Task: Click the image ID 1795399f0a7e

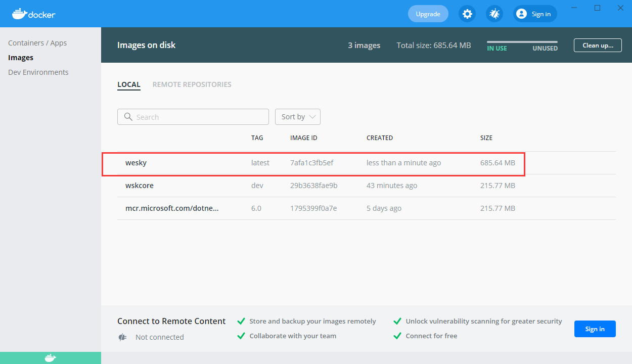Action: coord(313,208)
